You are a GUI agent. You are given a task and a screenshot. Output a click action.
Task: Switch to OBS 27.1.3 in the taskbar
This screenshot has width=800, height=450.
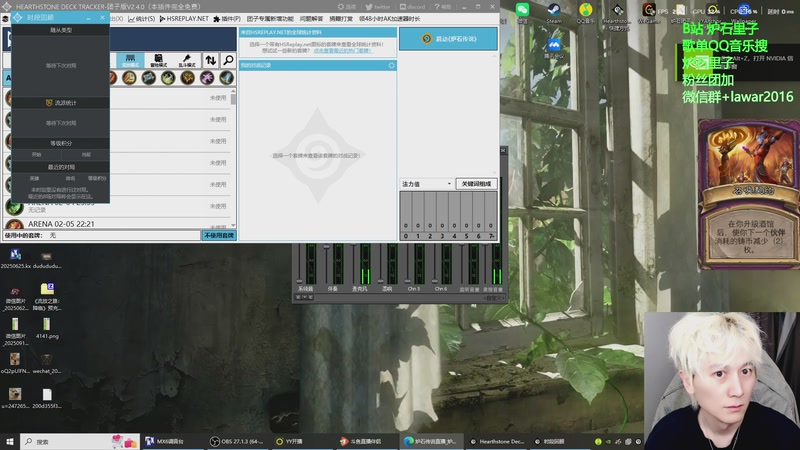(x=237, y=441)
